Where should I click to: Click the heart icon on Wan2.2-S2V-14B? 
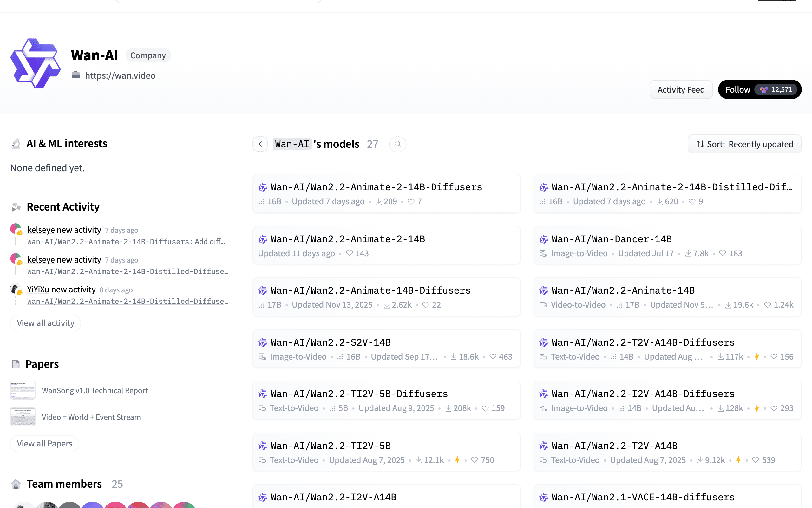pyautogui.click(x=493, y=356)
